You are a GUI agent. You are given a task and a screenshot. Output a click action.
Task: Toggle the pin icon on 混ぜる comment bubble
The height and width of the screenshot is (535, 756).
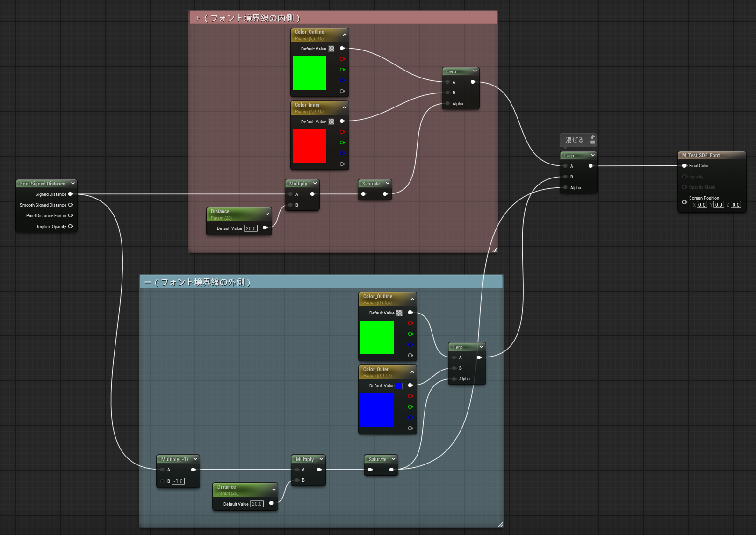click(593, 137)
